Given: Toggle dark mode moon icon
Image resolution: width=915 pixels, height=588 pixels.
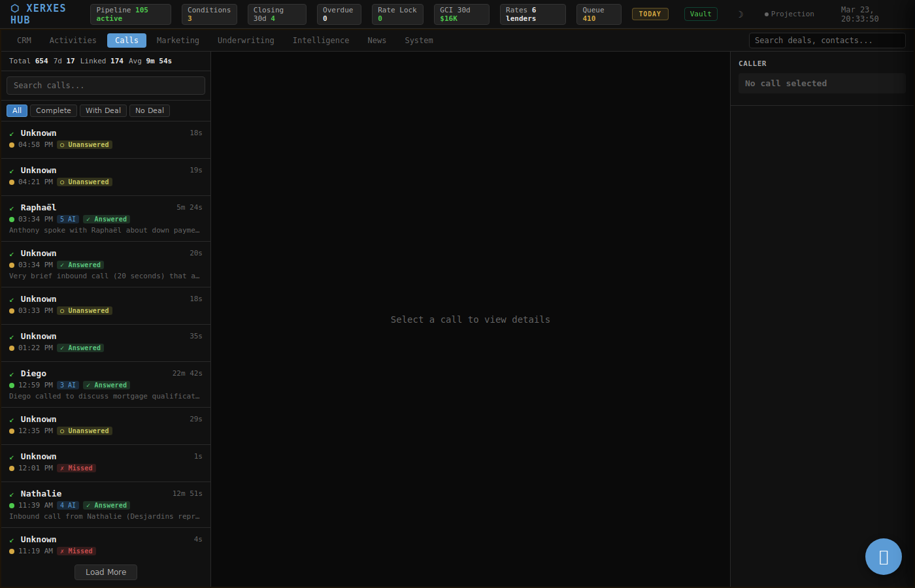Looking at the screenshot, I should [x=740, y=14].
